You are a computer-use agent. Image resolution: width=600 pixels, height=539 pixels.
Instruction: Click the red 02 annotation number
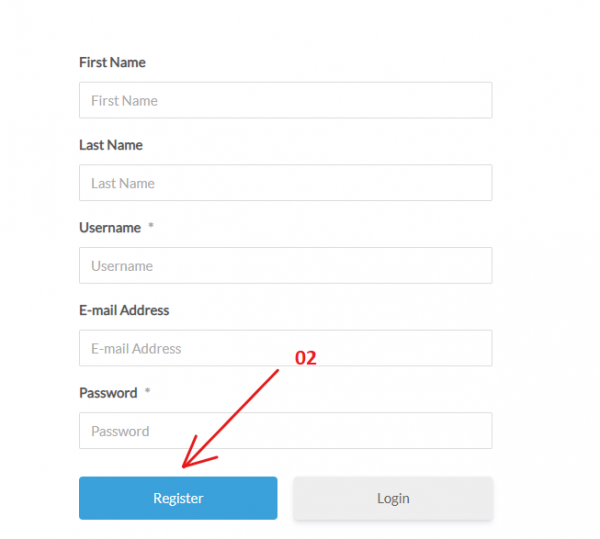pos(305,358)
